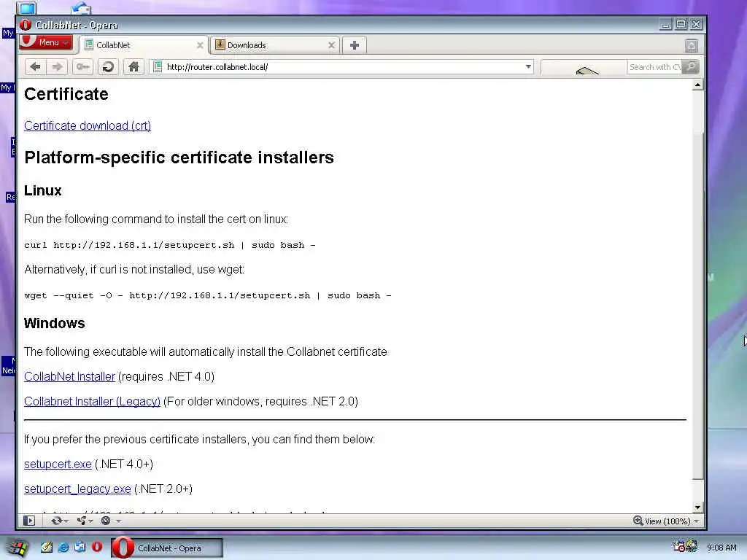This screenshot has width=747, height=560.
Task: Click the Linux heading
Action: pyautogui.click(x=43, y=190)
